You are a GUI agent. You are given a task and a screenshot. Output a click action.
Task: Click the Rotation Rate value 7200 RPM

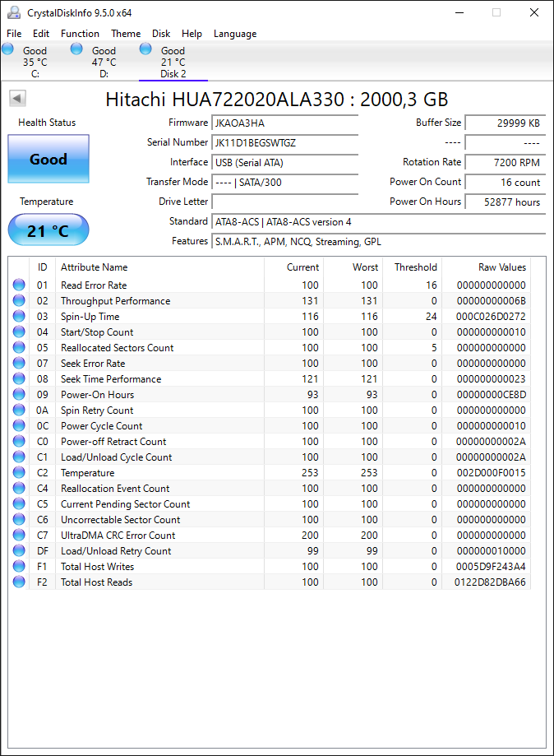pyautogui.click(x=506, y=163)
